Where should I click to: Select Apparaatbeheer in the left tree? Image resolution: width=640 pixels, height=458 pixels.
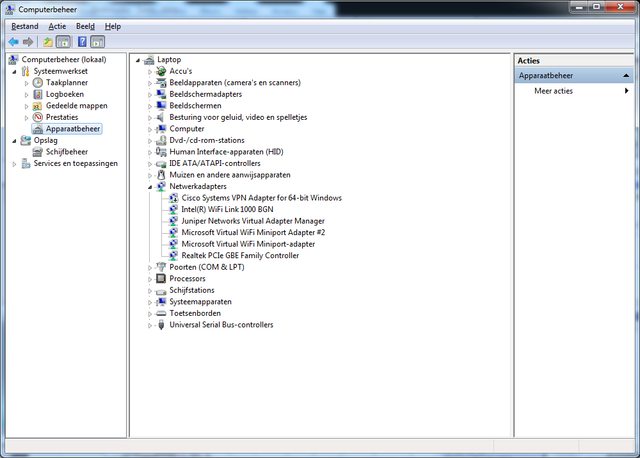coord(73,129)
